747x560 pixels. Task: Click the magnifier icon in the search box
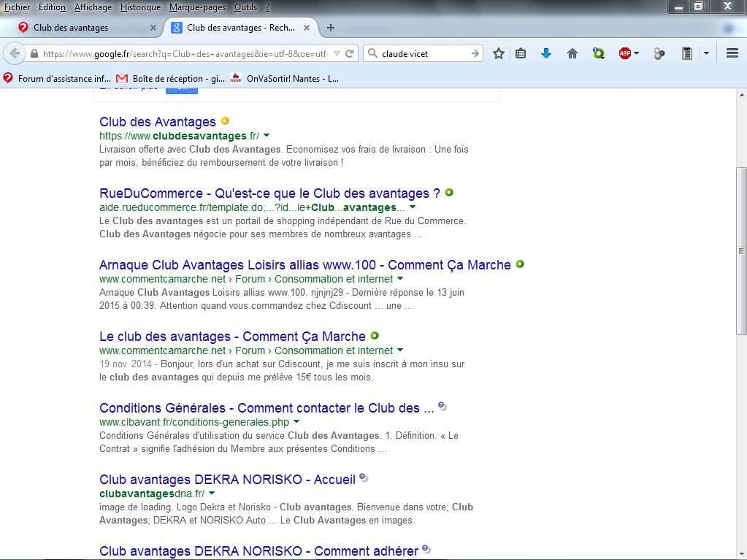373,53
